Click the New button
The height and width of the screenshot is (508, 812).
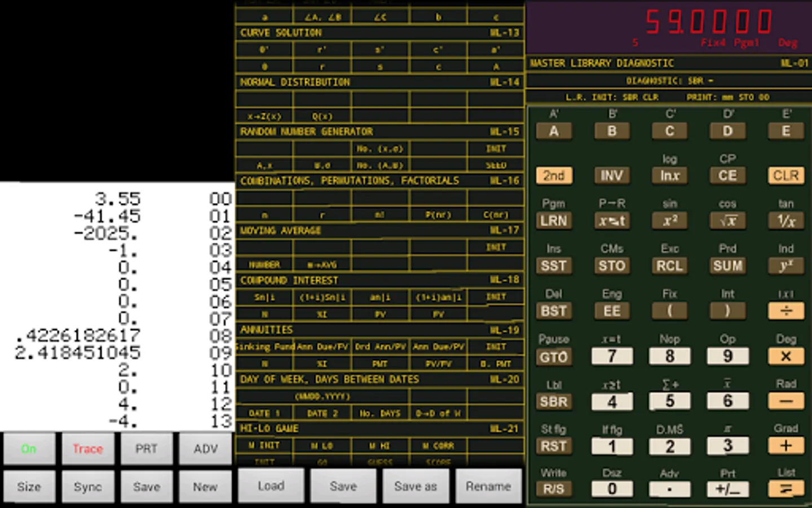click(x=205, y=487)
